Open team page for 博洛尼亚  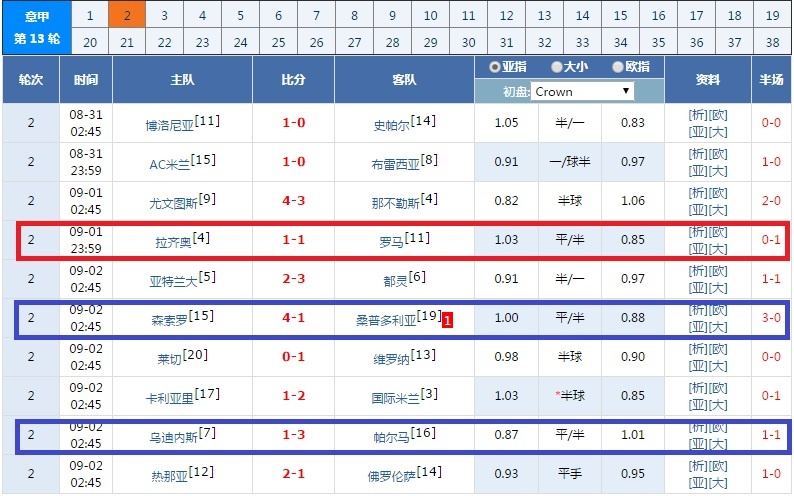pyautogui.click(x=170, y=126)
